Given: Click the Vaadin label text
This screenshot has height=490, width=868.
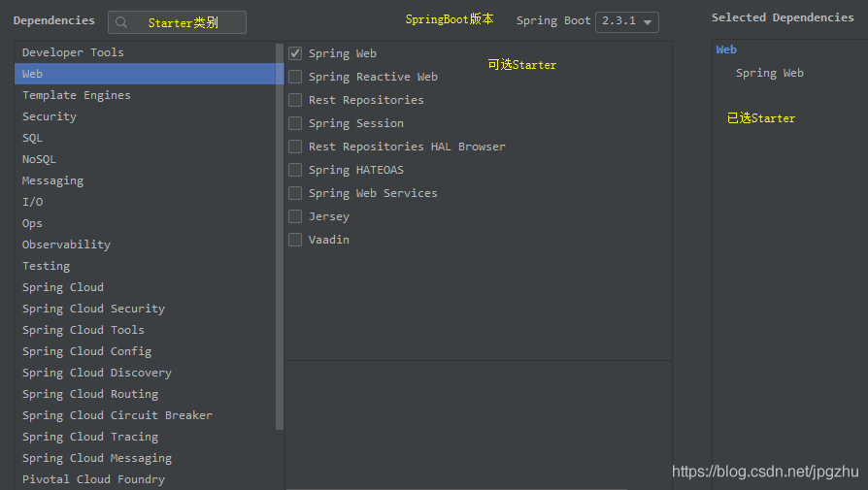Looking at the screenshot, I should click(329, 240).
